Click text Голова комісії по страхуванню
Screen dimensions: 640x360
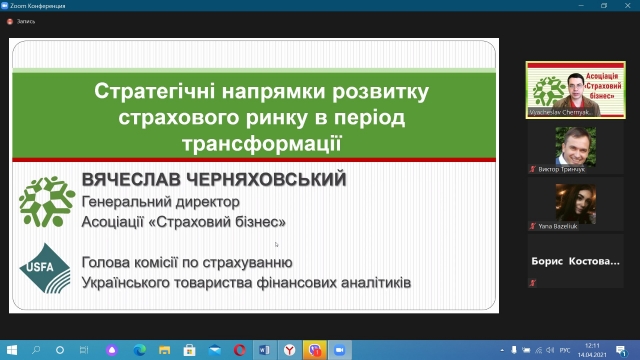187,262
